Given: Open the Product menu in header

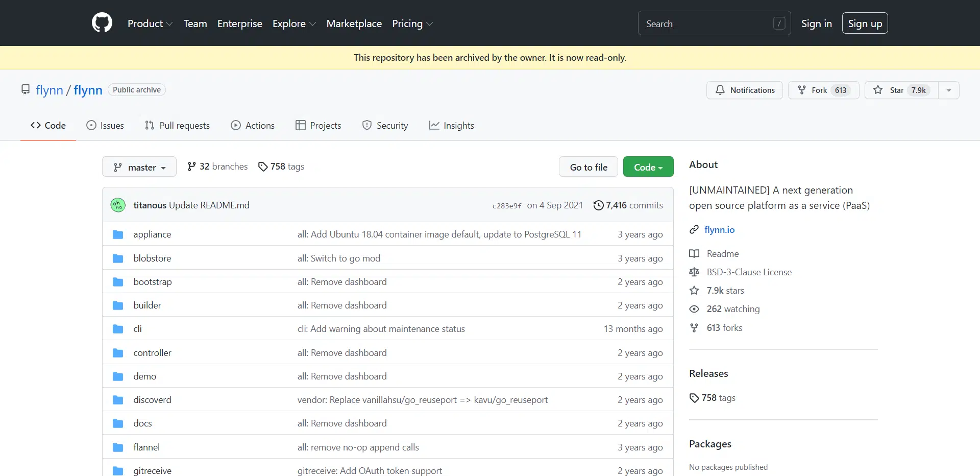Looking at the screenshot, I should [150, 23].
